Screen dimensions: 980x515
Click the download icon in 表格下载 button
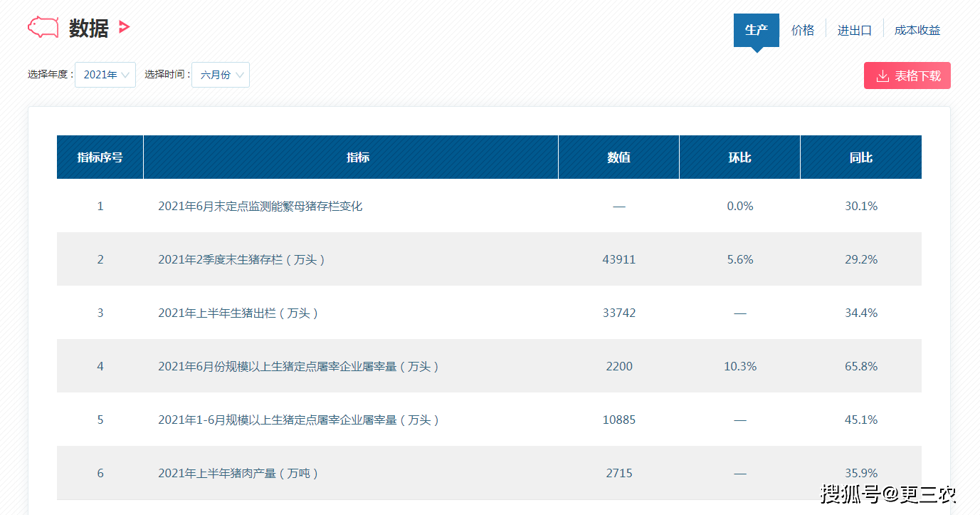click(882, 76)
